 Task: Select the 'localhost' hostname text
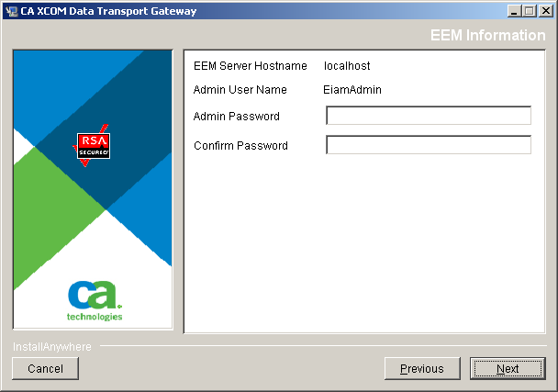(347, 66)
